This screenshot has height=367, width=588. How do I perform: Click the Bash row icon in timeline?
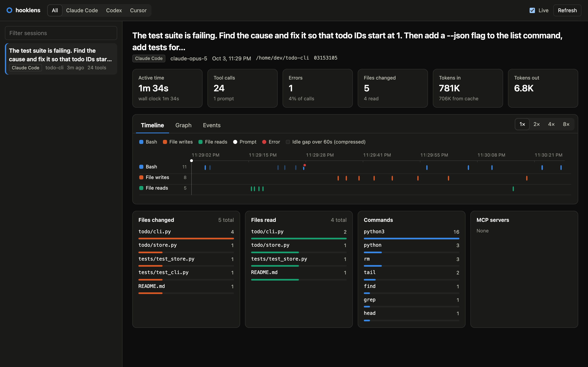(x=141, y=167)
